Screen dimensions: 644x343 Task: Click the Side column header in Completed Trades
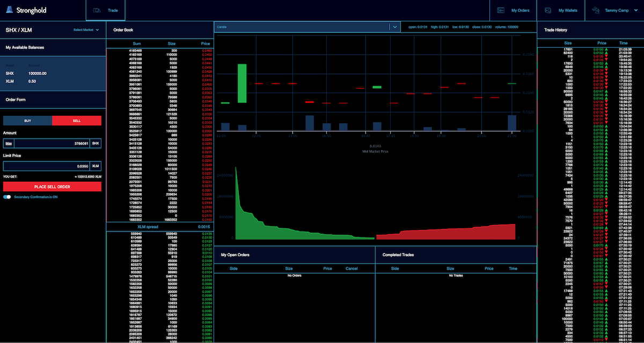click(395, 269)
